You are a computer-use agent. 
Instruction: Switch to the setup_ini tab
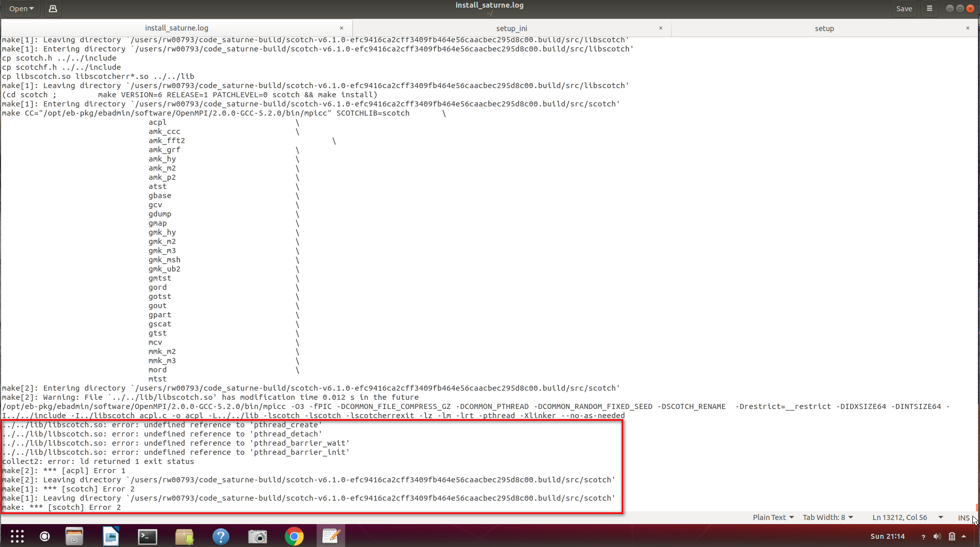511,29
